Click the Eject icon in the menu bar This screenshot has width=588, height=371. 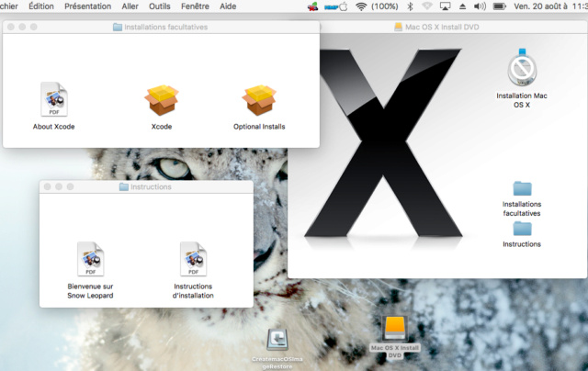click(x=463, y=6)
